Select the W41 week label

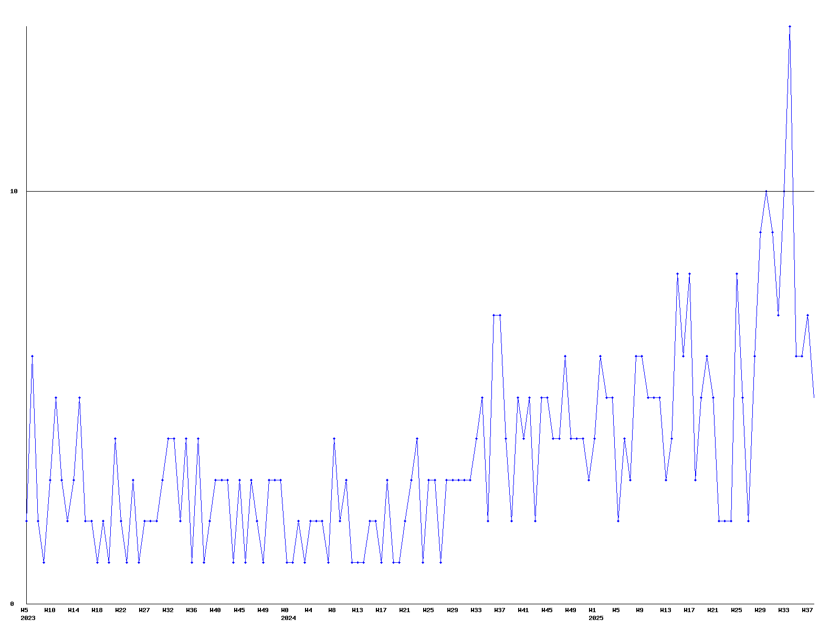[x=523, y=610]
